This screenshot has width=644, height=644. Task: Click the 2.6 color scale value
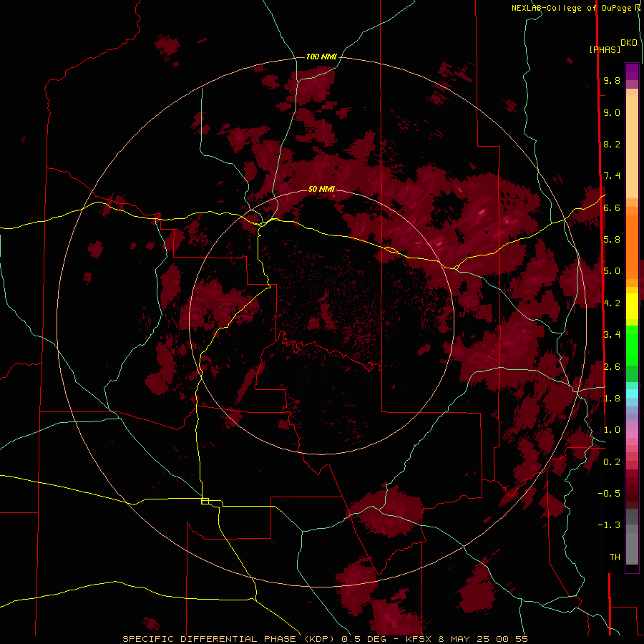(612, 367)
